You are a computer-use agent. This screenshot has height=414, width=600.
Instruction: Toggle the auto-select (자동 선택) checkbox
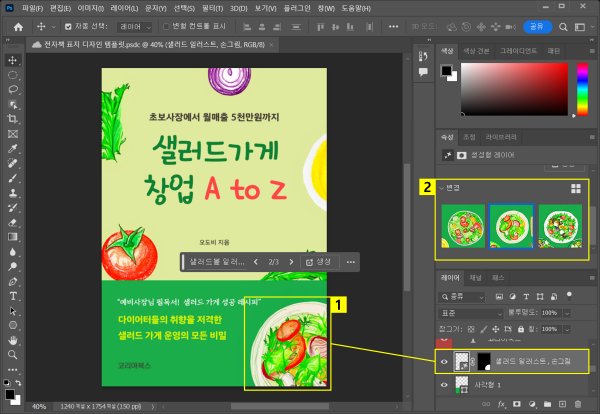click(68, 27)
